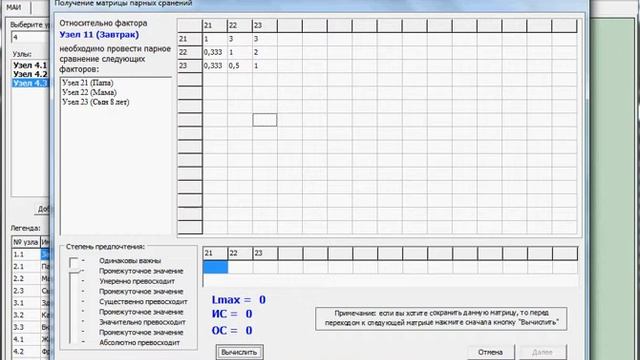Select Узел 23 (Сын 8 лет) factor
Image resolution: width=640 pixels, height=360 pixels.
(x=96, y=102)
